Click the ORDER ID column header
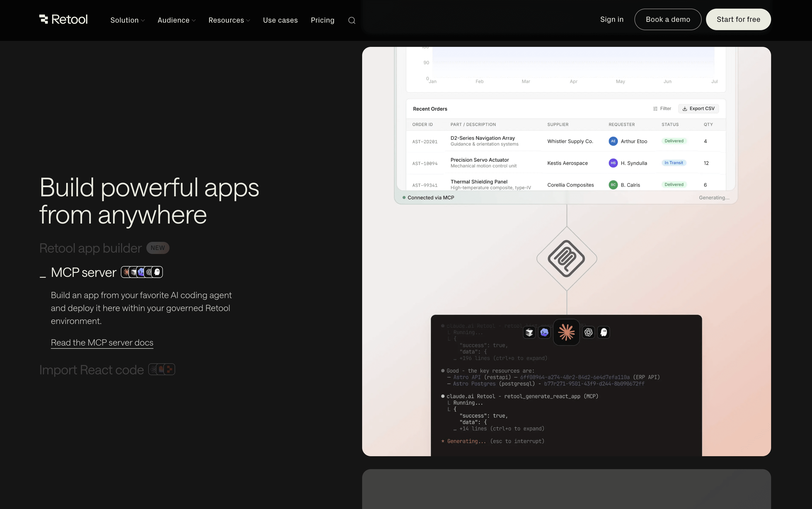This screenshot has height=509, width=812. coord(422,124)
